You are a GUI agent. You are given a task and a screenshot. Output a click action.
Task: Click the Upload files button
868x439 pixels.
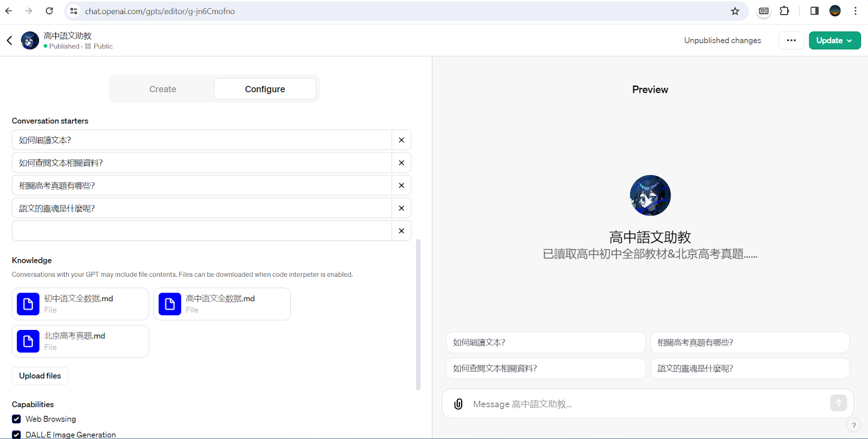coord(40,376)
